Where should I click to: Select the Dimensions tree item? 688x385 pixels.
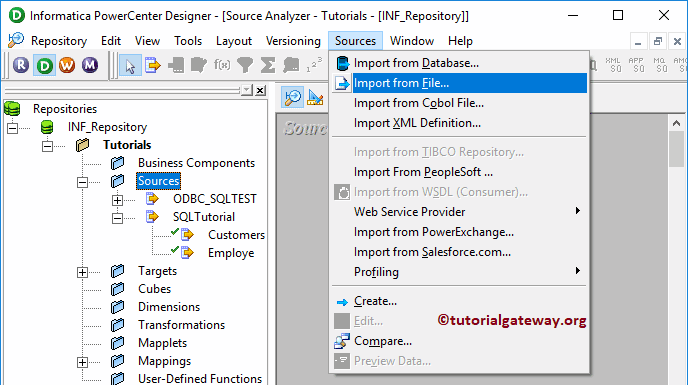(169, 307)
